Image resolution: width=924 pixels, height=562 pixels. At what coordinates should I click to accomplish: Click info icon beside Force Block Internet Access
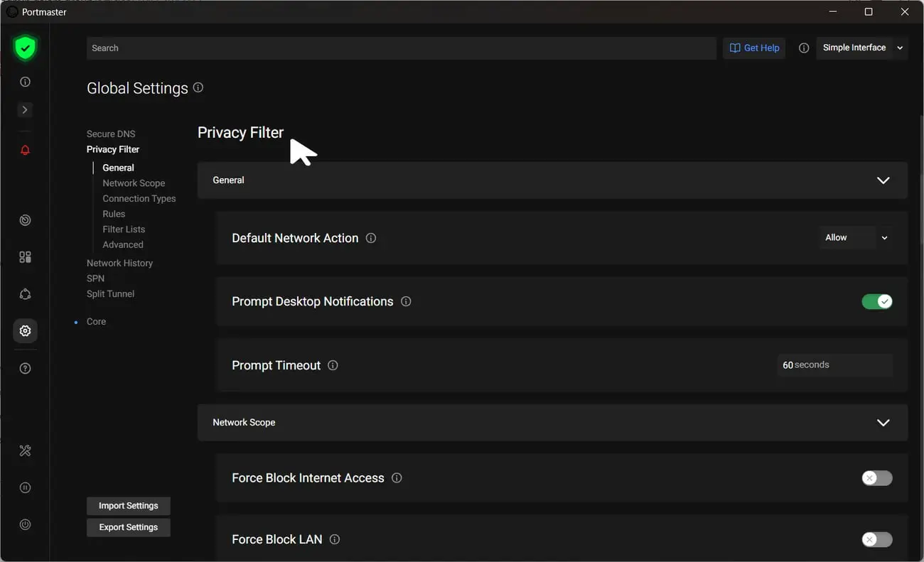tap(397, 478)
